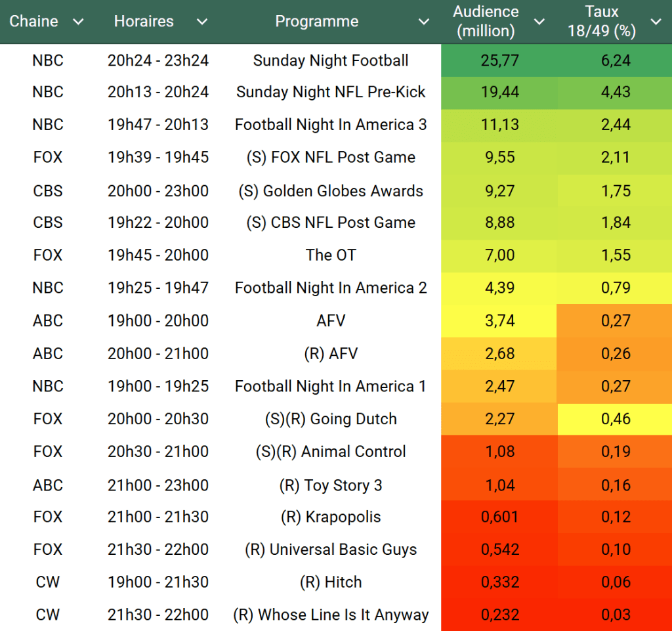Click the Audience (million) filter chevron
The image size is (672, 631).
pos(539,22)
